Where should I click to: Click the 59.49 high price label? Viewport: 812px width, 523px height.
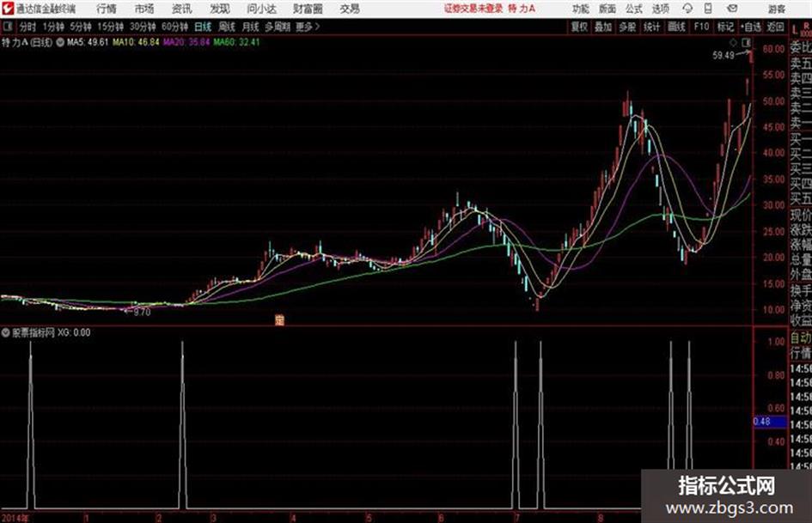point(723,55)
